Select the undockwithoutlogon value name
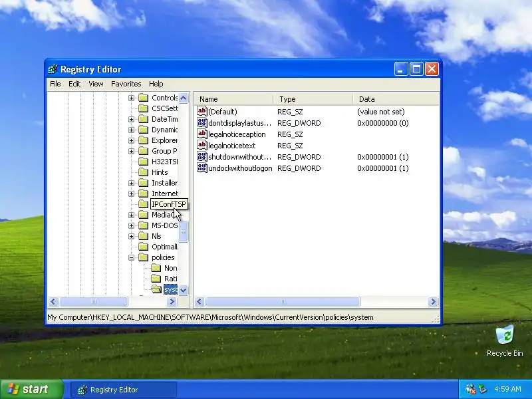The image size is (532, 399). [x=240, y=168]
